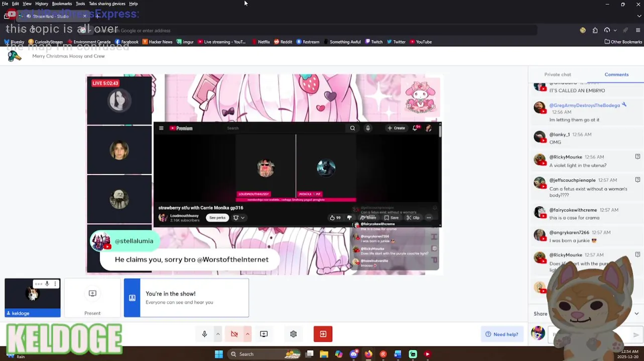This screenshot has width=644, height=361.
Task: Open the Bluesky bookmark
Action: pyautogui.click(x=14, y=42)
